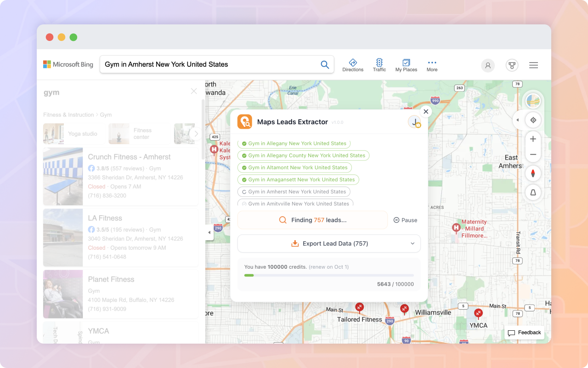This screenshot has width=588, height=368.
Task: Select Gym in Amagansett New York tag
Action: pos(298,179)
